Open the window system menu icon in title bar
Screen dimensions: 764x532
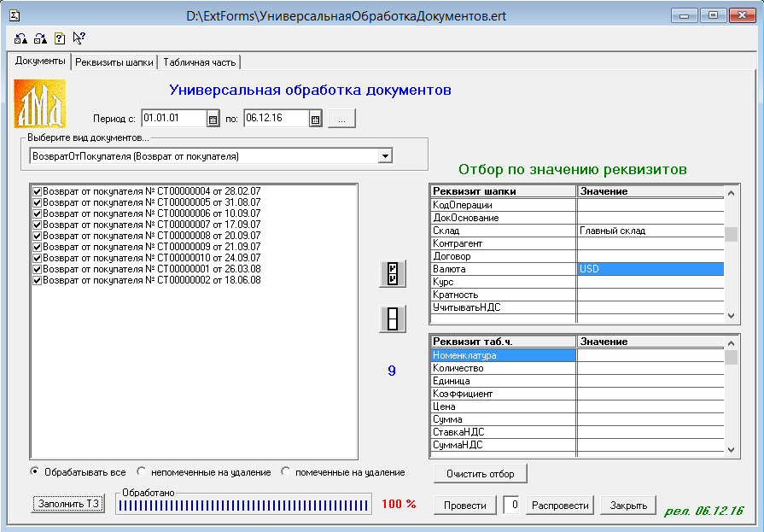pyautogui.click(x=15, y=16)
